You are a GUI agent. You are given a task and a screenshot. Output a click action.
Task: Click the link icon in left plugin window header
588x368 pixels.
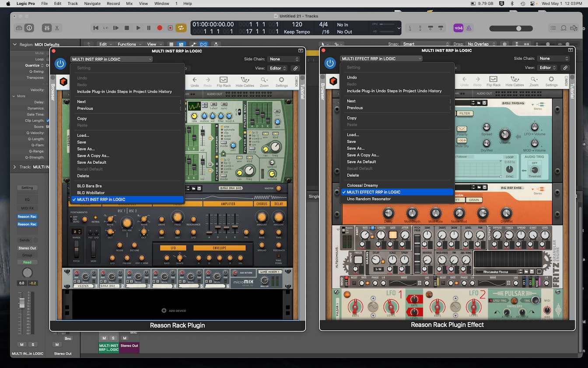[296, 68]
